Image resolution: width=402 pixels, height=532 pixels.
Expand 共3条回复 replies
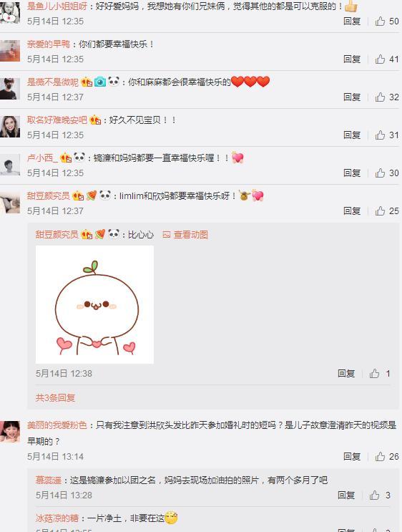pyautogui.click(x=55, y=397)
